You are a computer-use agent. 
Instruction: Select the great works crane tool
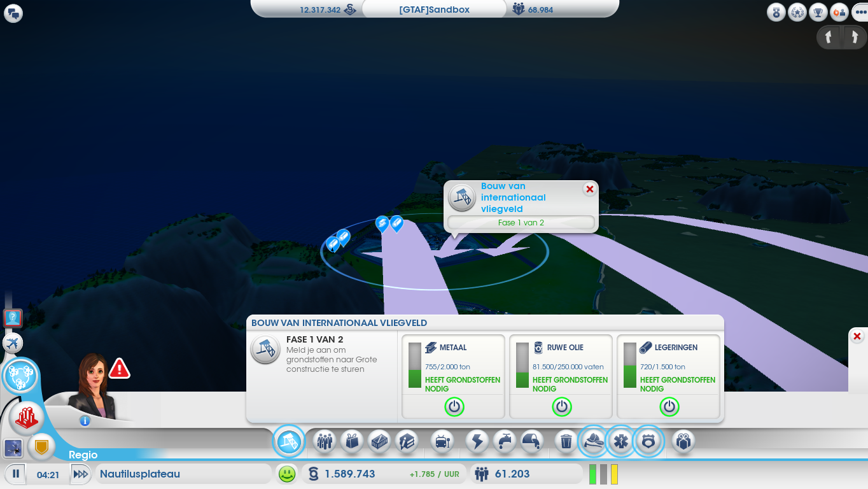[x=289, y=441]
